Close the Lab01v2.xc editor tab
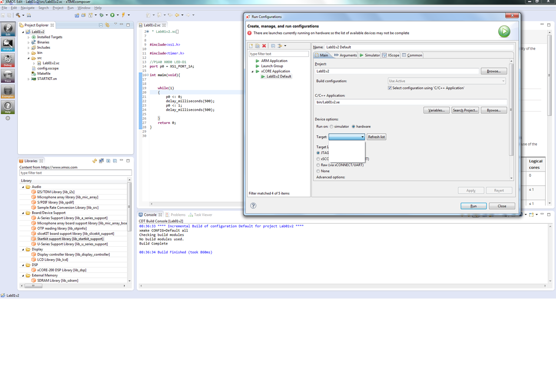This screenshot has height=392, width=556. (x=164, y=26)
